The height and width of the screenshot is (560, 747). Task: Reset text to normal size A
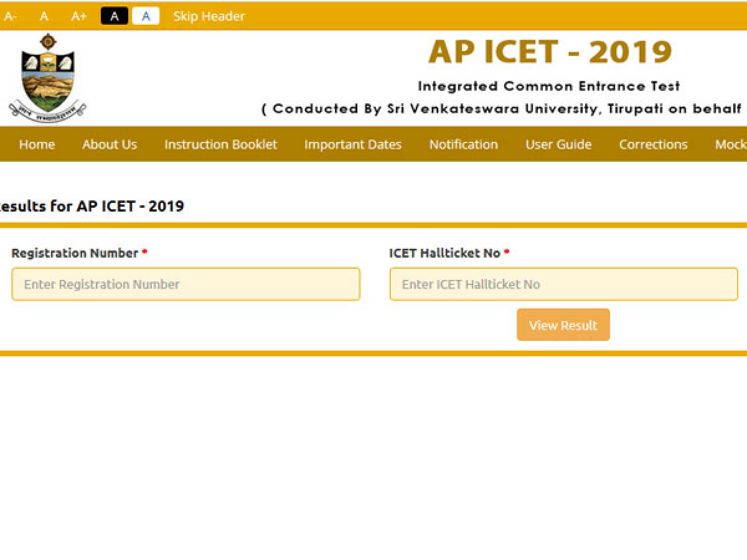pyautogui.click(x=44, y=16)
